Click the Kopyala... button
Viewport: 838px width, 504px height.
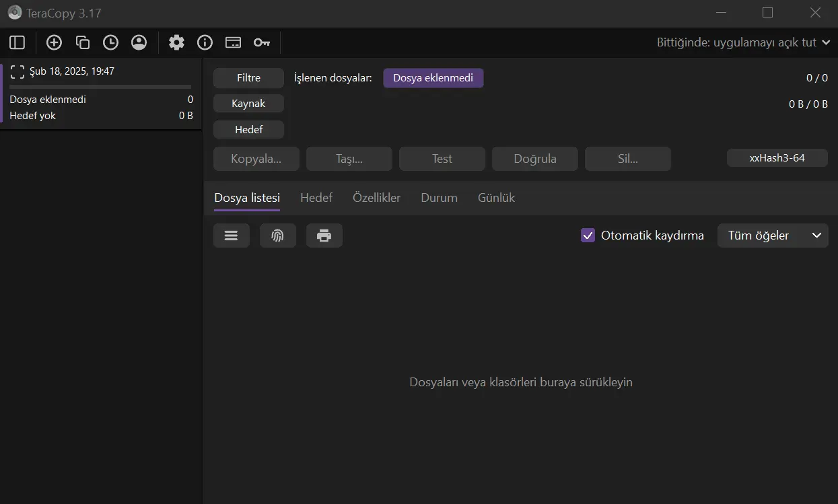[x=256, y=159]
